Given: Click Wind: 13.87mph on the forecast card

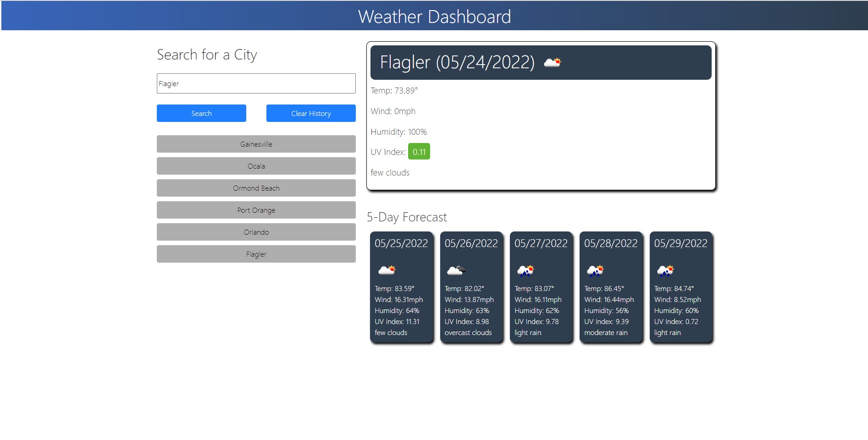Looking at the screenshot, I should pyautogui.click(x=469, y=300).
